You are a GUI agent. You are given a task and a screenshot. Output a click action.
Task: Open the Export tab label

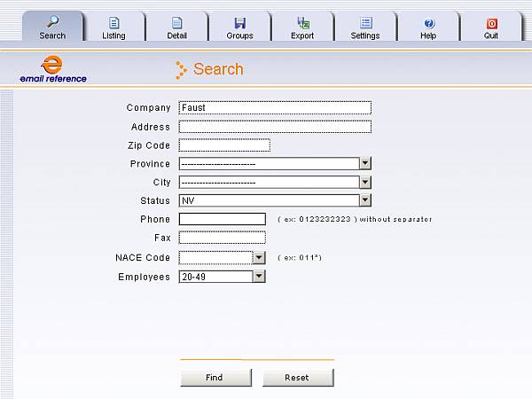click(302, 35)
